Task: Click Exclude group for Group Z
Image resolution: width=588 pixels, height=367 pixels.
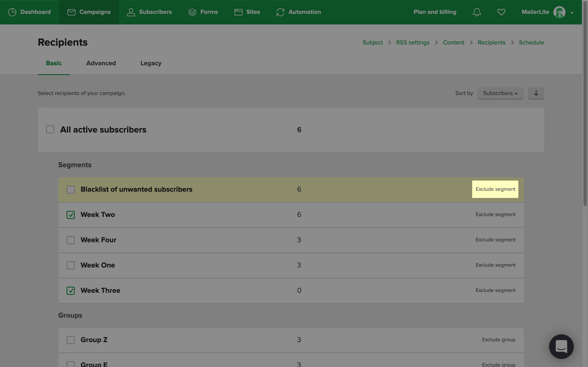Action: point(498,339)
